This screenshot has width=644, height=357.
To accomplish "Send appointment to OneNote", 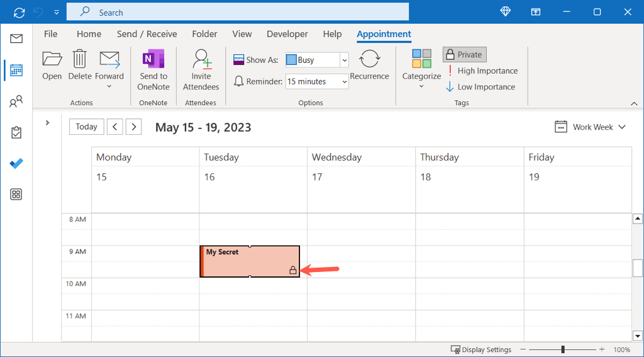I will [153, 70].
